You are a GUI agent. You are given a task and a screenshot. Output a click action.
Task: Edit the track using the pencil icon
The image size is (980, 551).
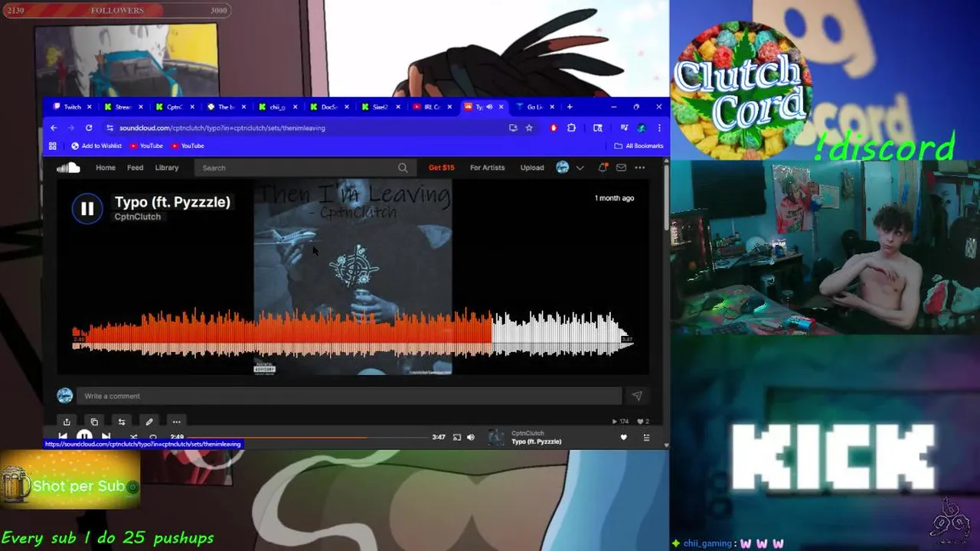point(149,422)
